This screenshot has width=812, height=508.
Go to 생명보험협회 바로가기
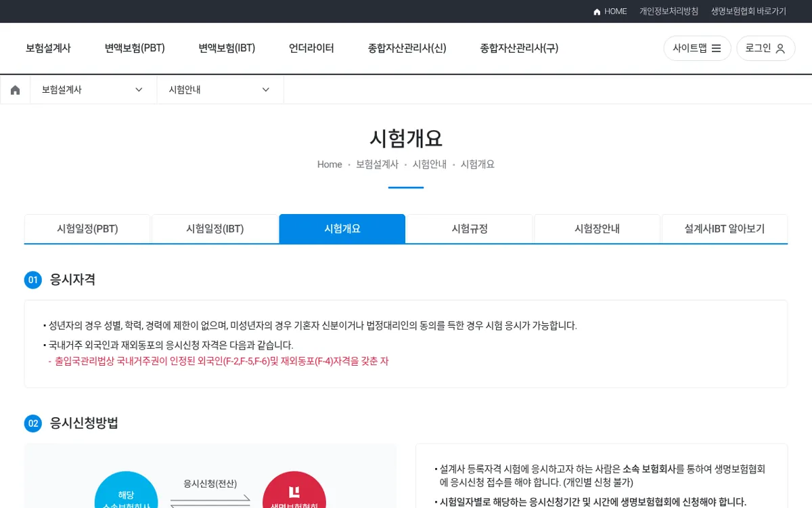pyautogui.click(x=748, y=12)
